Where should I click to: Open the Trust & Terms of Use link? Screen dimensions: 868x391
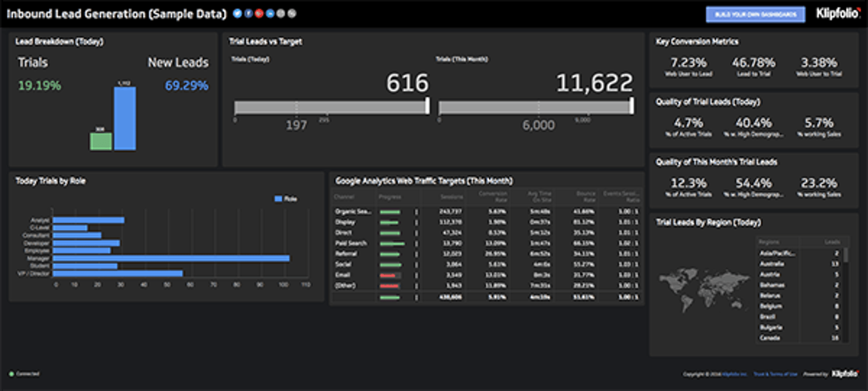[775, 374]
